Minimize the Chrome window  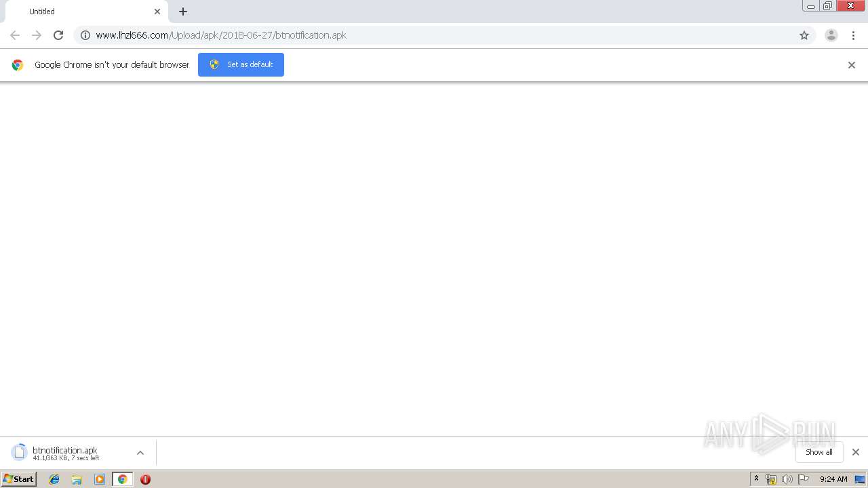[x=811, y=5]
